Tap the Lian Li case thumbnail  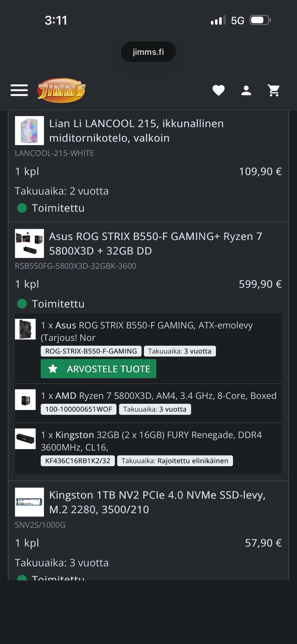pyautogui.click(x=29, y=131)
